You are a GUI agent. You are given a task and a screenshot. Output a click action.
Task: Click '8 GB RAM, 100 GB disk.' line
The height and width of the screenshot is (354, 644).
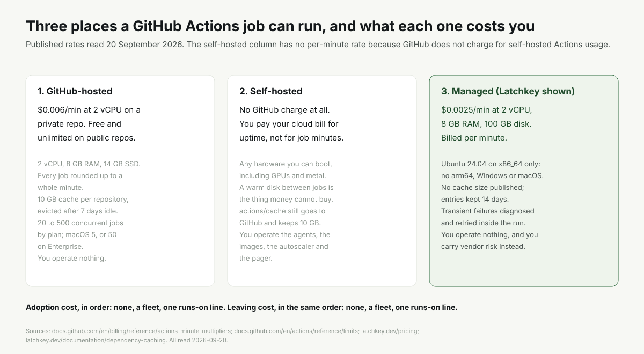click(486, 124)
